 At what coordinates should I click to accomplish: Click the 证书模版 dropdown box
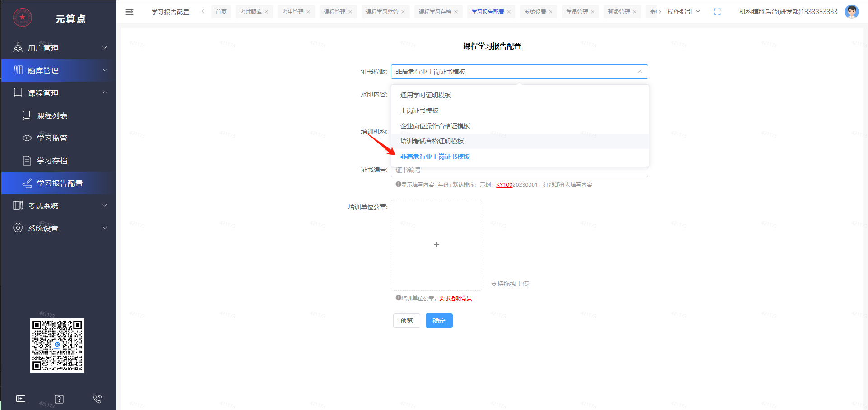(520, 72)
